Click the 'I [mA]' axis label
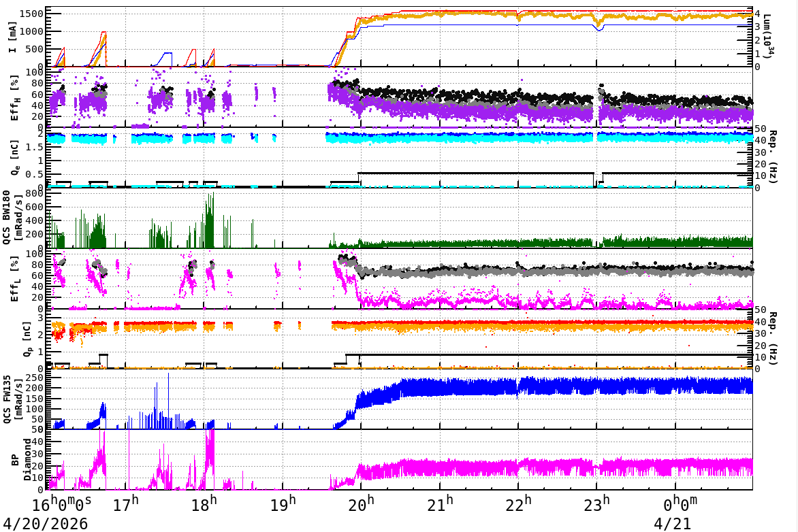 point(13,37)
